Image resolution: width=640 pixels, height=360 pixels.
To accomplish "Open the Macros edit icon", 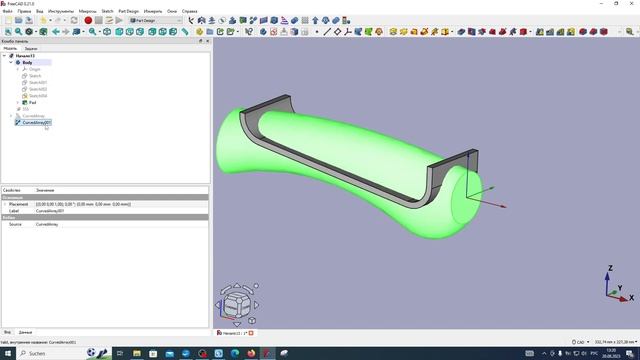I will [109, 20].
